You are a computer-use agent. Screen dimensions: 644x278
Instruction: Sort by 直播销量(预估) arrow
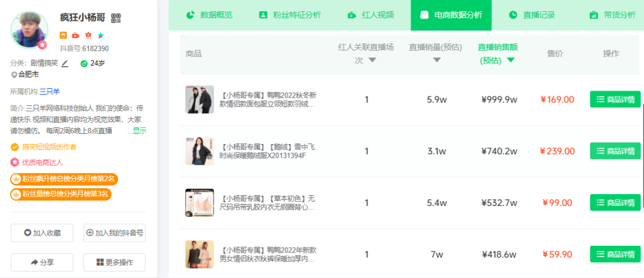437,60
